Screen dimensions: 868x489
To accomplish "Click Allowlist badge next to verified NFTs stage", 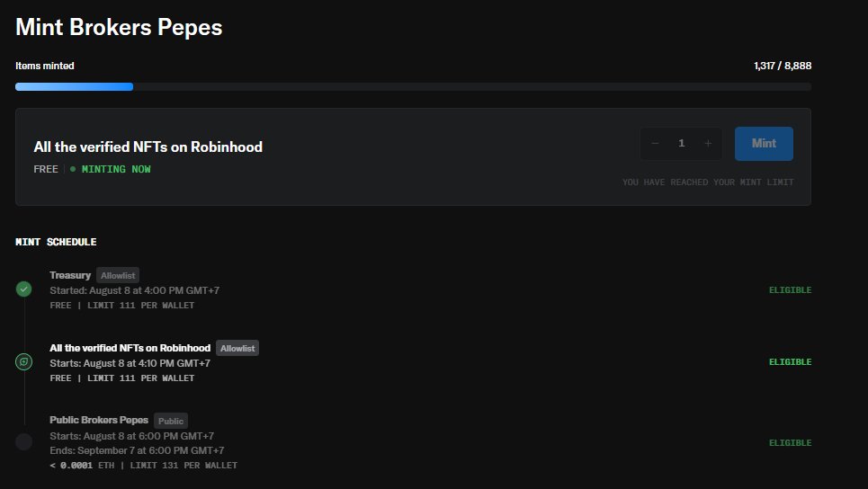I will click(x=237, y=349).
